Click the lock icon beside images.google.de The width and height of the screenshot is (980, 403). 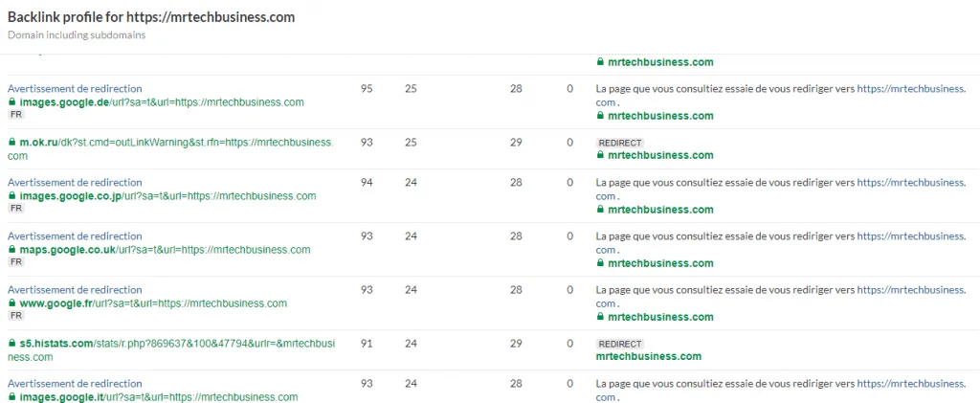(11, 101)
